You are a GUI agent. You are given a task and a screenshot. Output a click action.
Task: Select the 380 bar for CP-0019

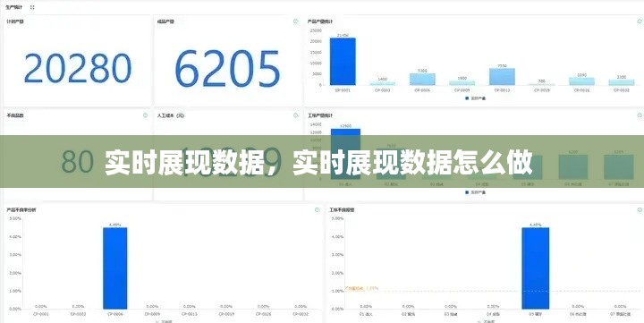click(x=542, y=85)
